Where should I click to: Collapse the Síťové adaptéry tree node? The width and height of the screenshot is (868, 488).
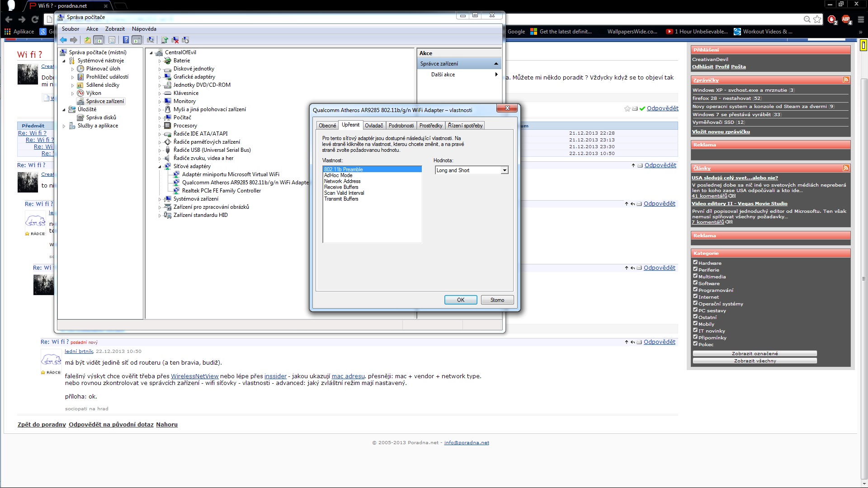[x=160, y=167]
